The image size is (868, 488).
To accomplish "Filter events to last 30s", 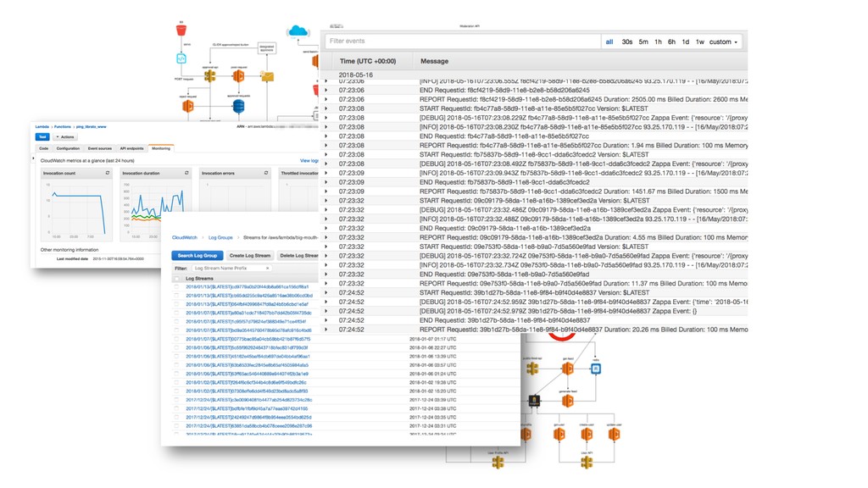I will tap(627, 42).
